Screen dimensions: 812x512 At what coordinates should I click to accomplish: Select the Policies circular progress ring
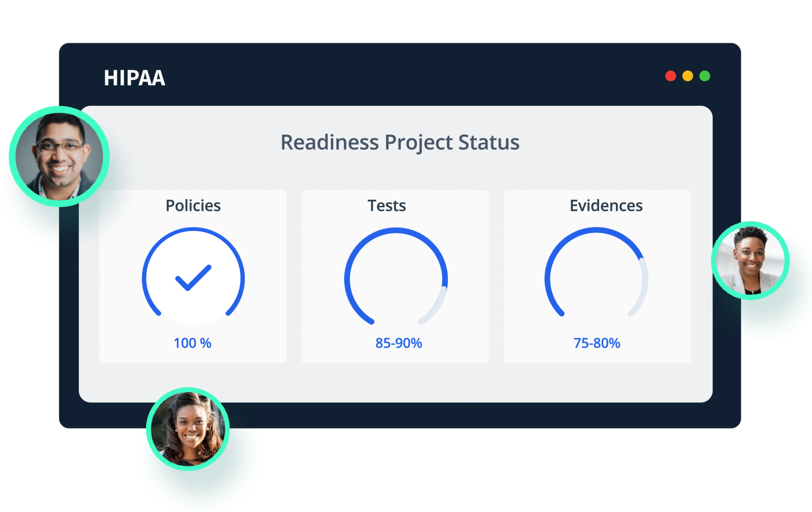[x=193, y=273]
